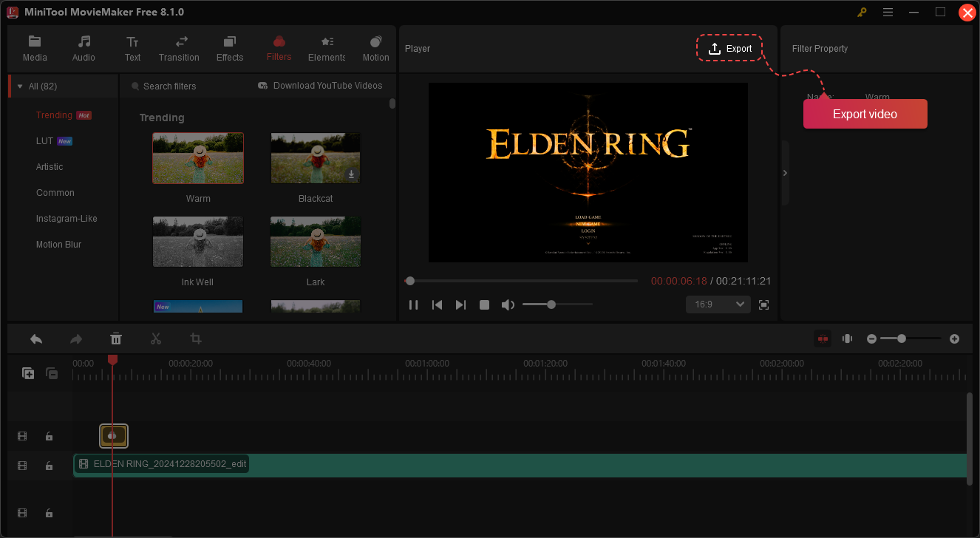The height and width of the screenshot is (538, 980).
Task: Click the film icon of the bottom empty track
Action: click(x=22, y=513)
